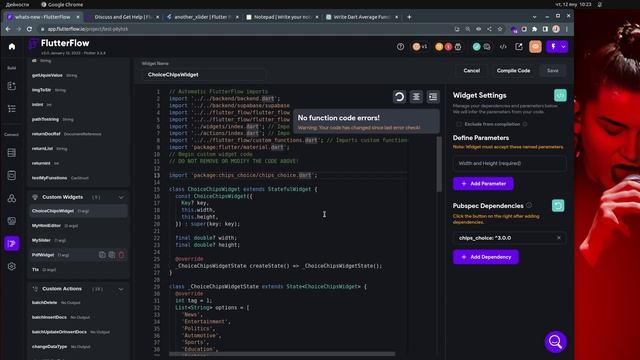Open the media assets sidebar icon
This screenshot has width=640, height=360.
pos(12,221)
